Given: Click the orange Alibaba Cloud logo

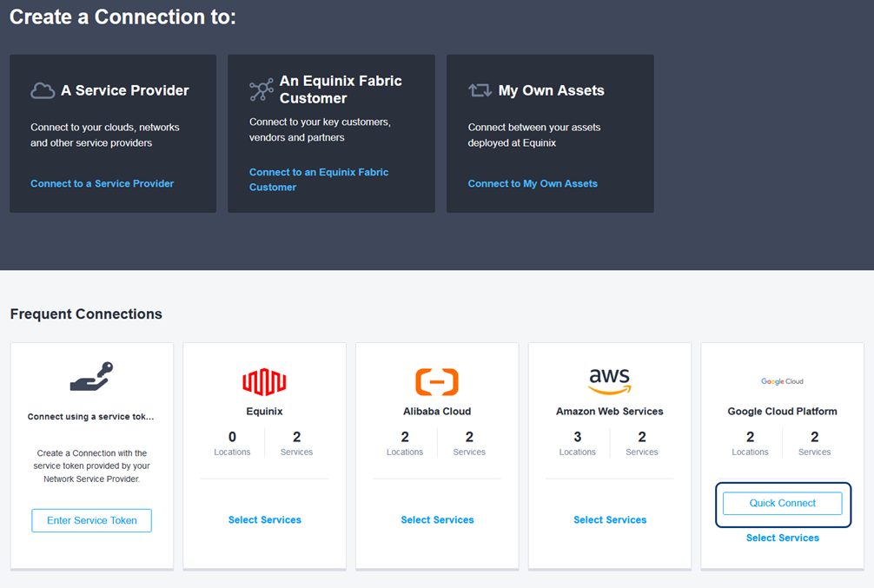Looking at the screenshot, I should pyautogui.click(x=437, y=382).
